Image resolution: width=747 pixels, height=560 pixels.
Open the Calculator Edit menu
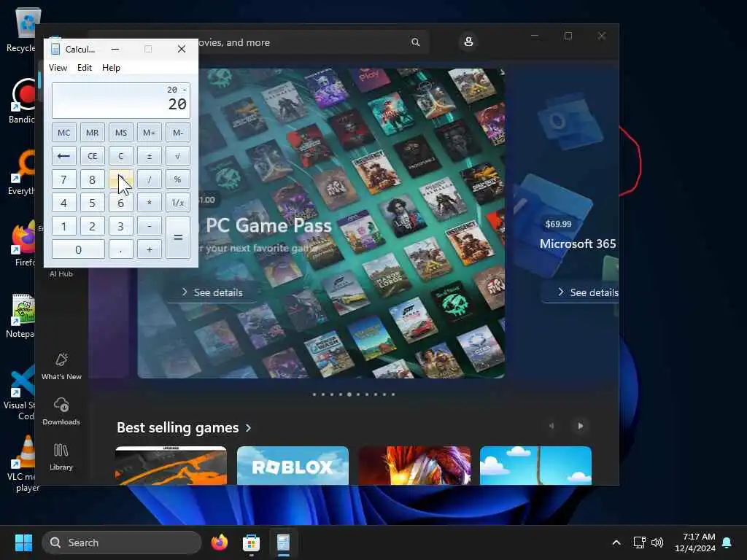(85, 68)
